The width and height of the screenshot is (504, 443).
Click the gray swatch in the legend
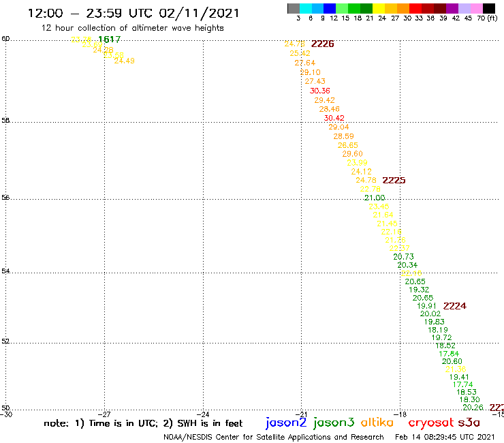(x=294, y=8)
